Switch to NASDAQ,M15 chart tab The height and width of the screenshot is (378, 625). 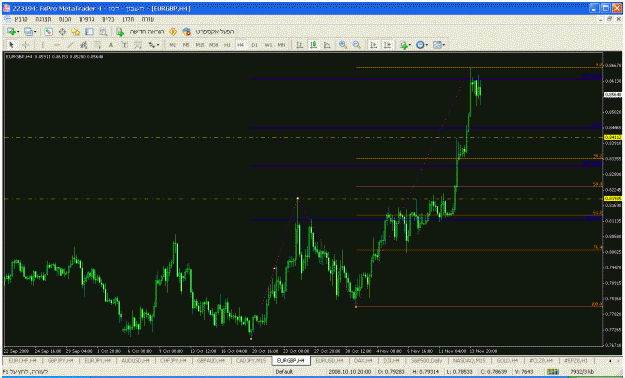click(x=469, y=360)
